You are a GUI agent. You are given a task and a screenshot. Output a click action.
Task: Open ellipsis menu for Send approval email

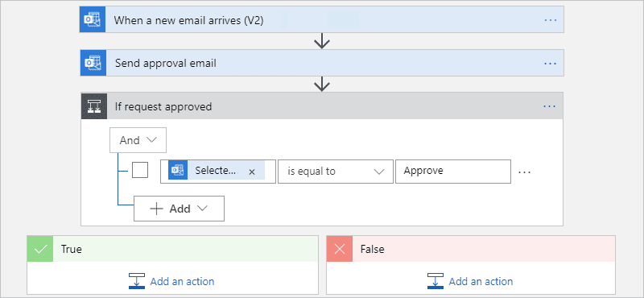551,64
